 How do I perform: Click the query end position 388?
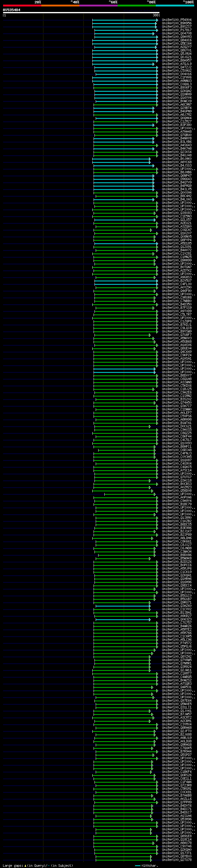point(155,15)
